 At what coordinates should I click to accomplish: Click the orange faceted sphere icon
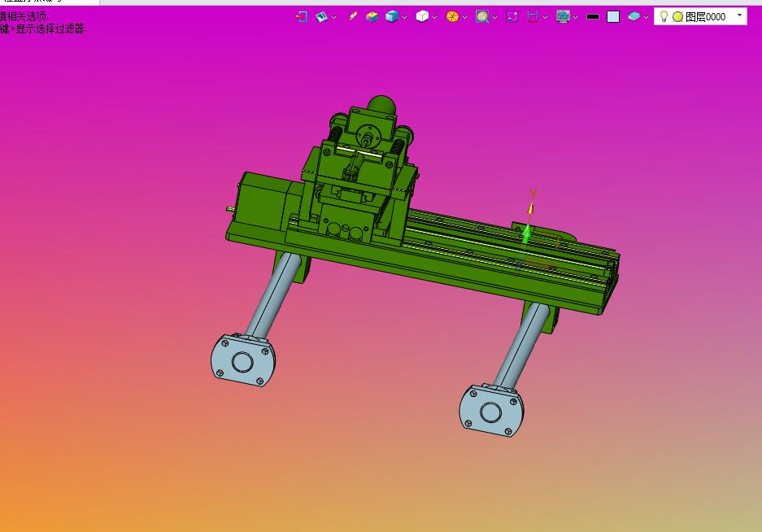[x=452, y=17]
